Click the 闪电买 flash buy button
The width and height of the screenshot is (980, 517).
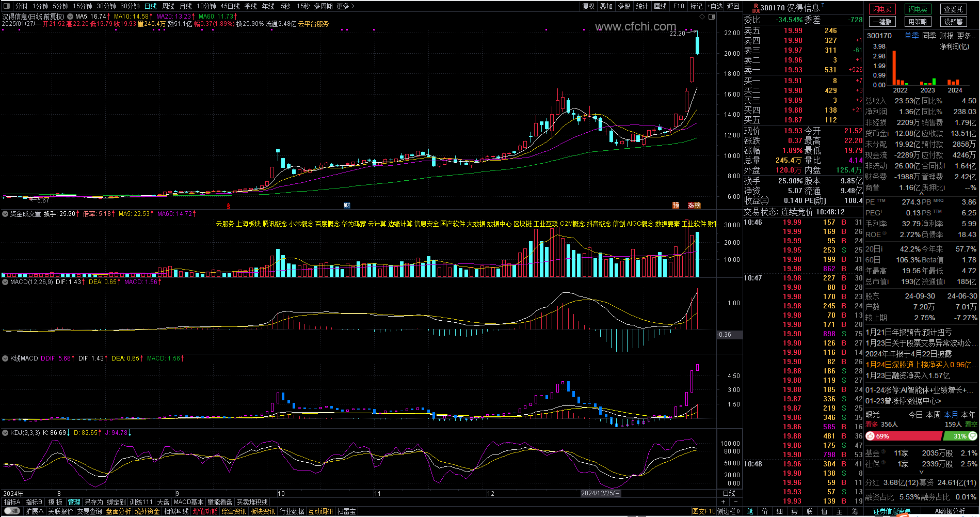[882, 9]
